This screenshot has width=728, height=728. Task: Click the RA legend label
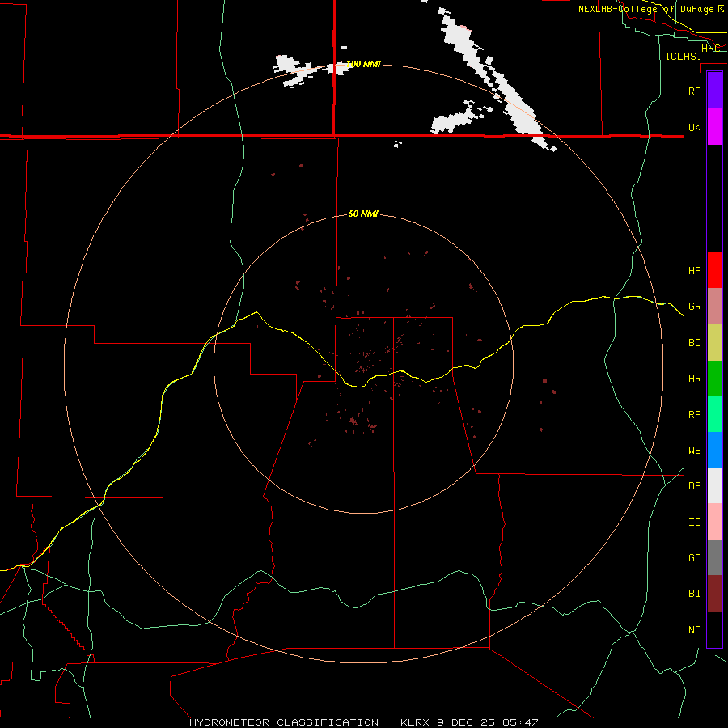(x=694, y=415)
